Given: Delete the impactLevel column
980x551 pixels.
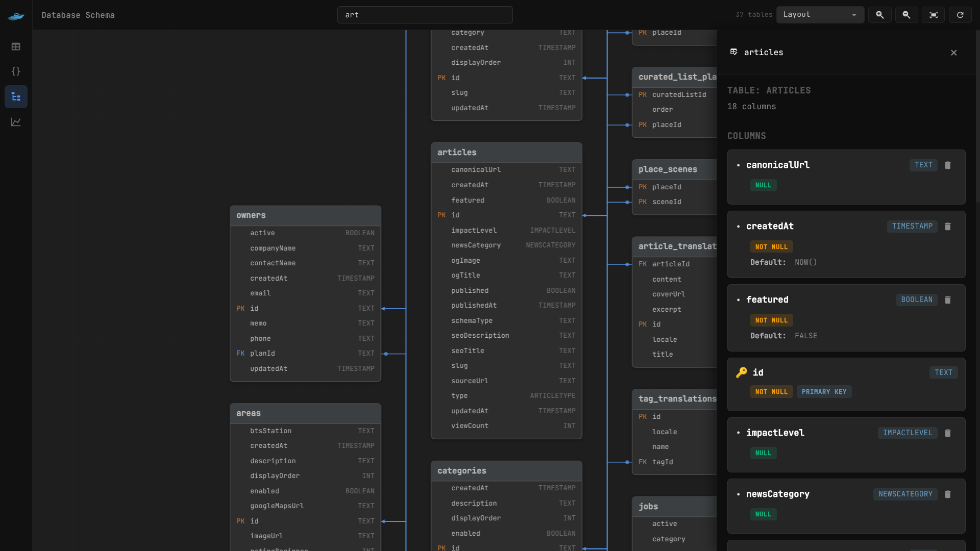Looking at the screenshot, I should pyautogui.click(x=948, y=433).
